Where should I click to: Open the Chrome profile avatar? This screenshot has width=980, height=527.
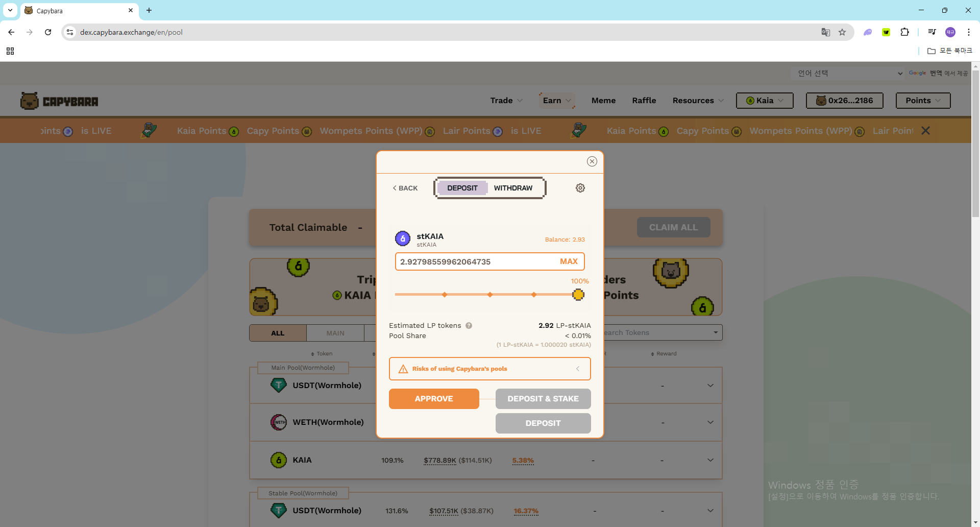950,32
